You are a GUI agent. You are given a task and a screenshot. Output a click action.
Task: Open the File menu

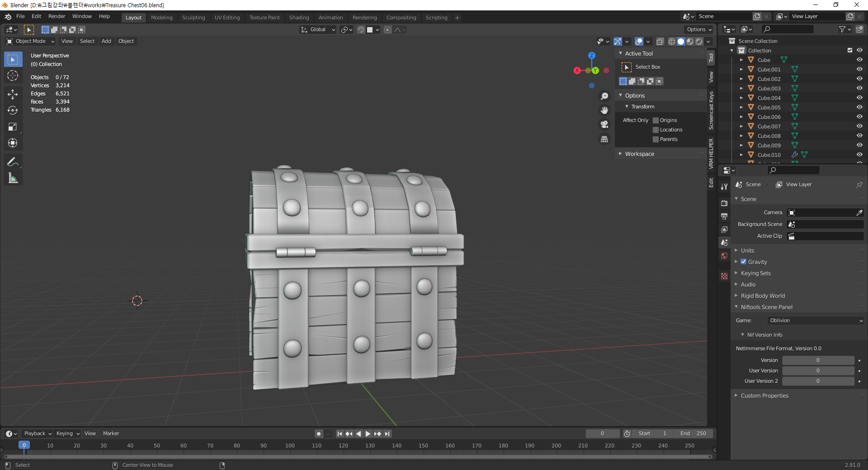pos(20,16)
